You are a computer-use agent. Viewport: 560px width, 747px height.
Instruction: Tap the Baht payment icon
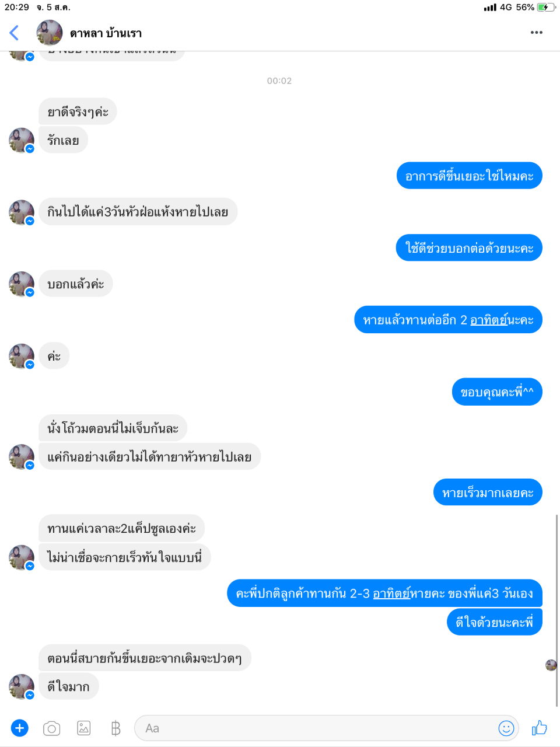(116, 728)
